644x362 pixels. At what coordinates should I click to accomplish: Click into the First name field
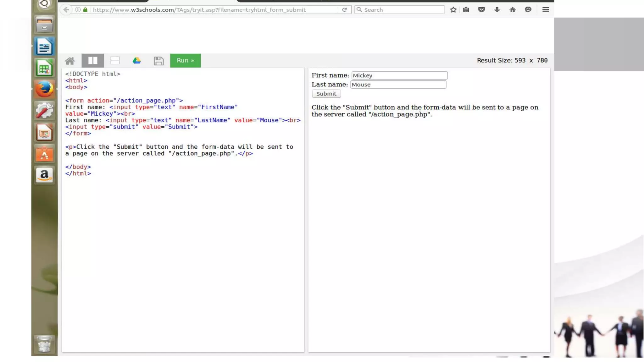pos(399,75)
